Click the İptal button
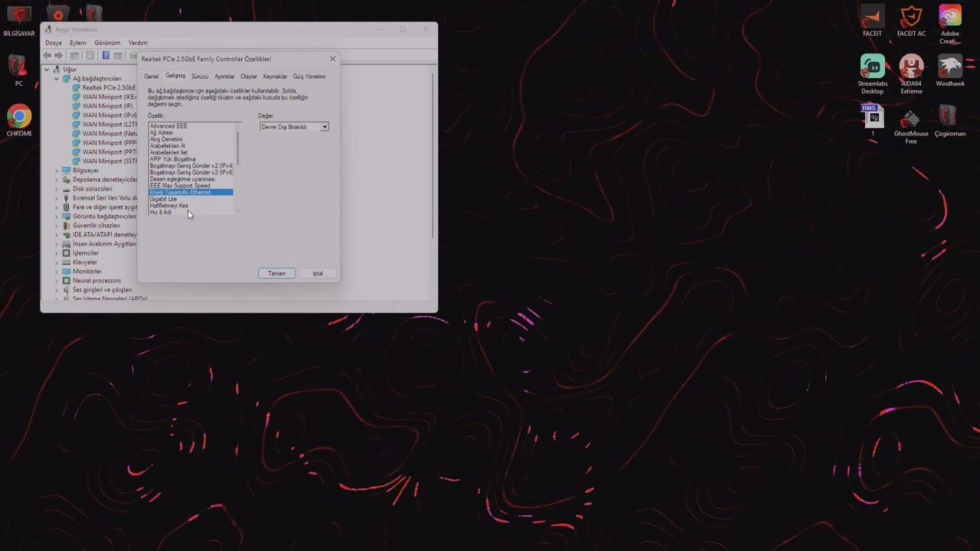Viewport: 980px width, 551px height. pos(318,273)
